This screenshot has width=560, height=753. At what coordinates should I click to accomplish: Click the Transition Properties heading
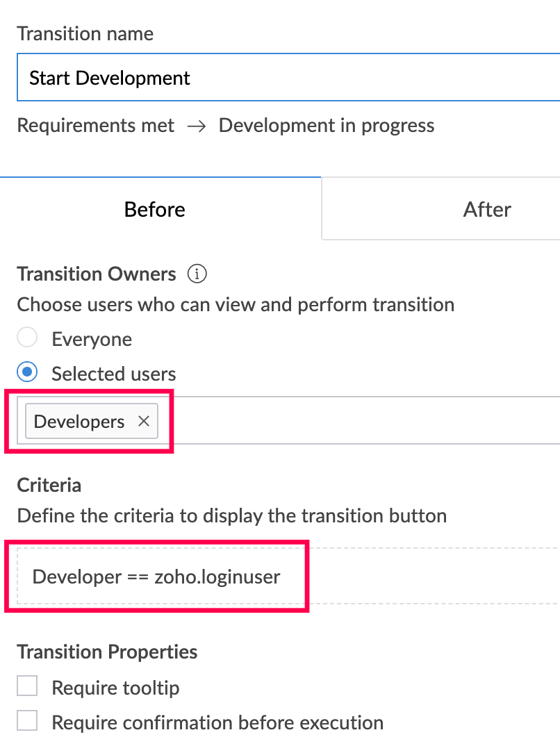point(107,652)
